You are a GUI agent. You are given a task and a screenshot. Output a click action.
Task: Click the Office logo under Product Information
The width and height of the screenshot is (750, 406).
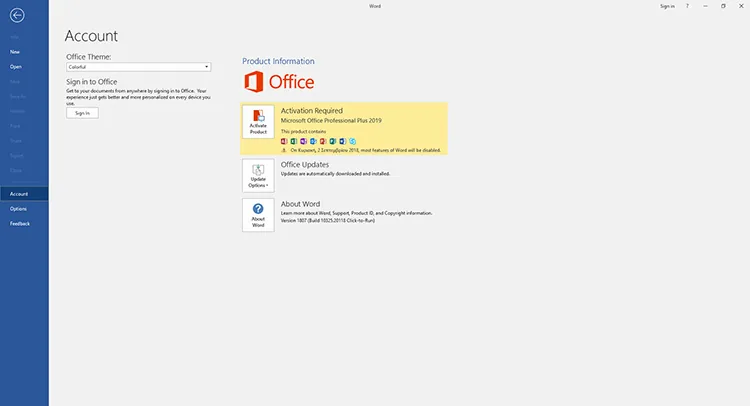tap(279, 82)
